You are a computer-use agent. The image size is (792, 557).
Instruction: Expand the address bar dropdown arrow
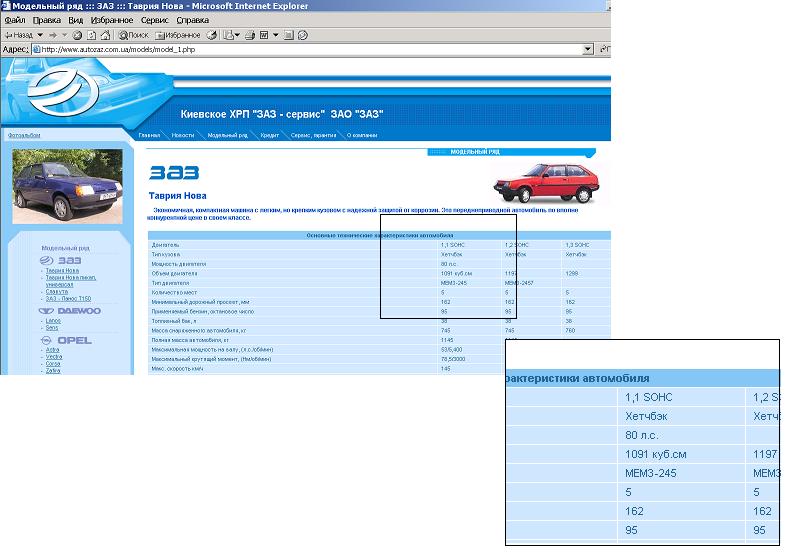590,48
